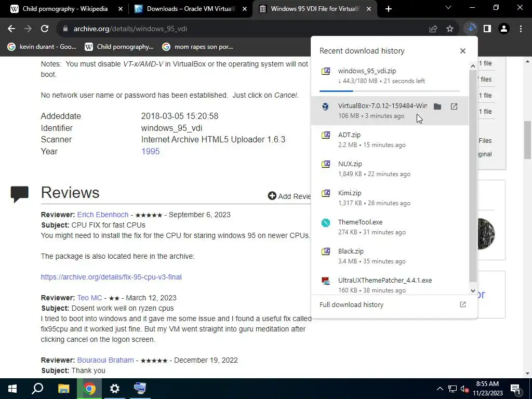Open the Chrome three-dot menu
The height and width of the screenshot is (399, 532).
coord(521,29)
